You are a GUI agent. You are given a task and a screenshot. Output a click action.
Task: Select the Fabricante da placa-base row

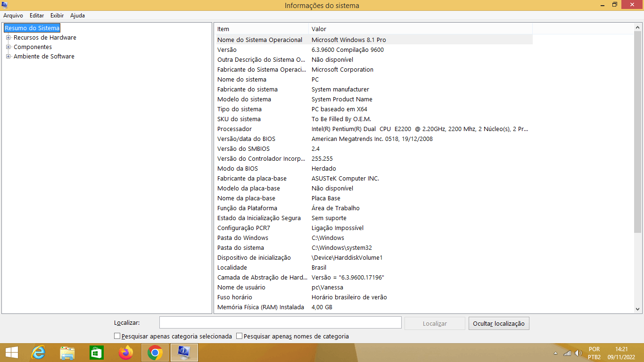point(374,178)
